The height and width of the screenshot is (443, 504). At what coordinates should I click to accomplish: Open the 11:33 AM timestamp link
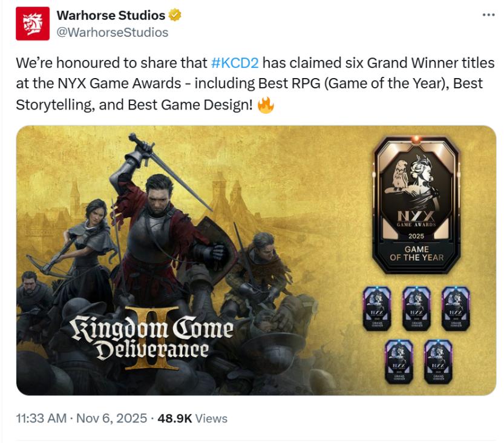(x=41, y=418)
